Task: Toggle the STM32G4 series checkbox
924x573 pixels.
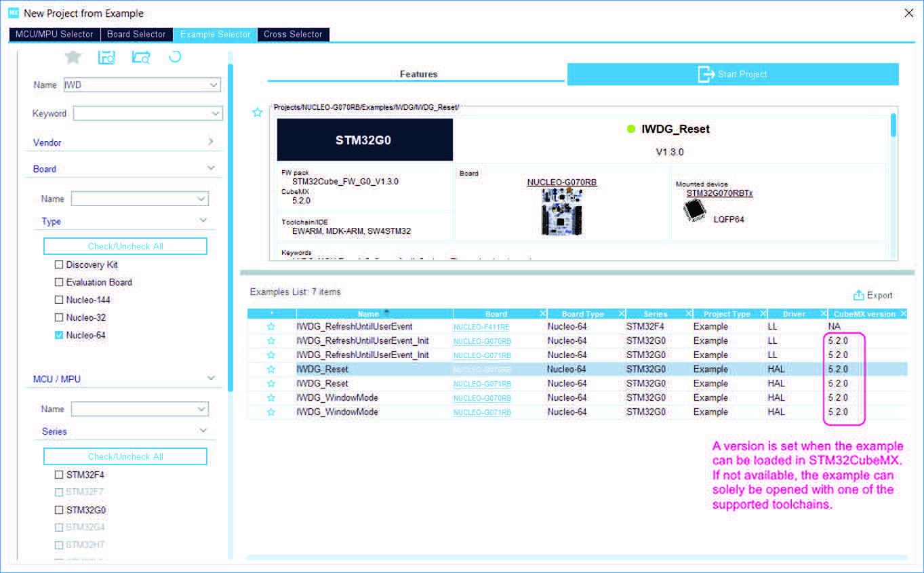Action: 59,527
